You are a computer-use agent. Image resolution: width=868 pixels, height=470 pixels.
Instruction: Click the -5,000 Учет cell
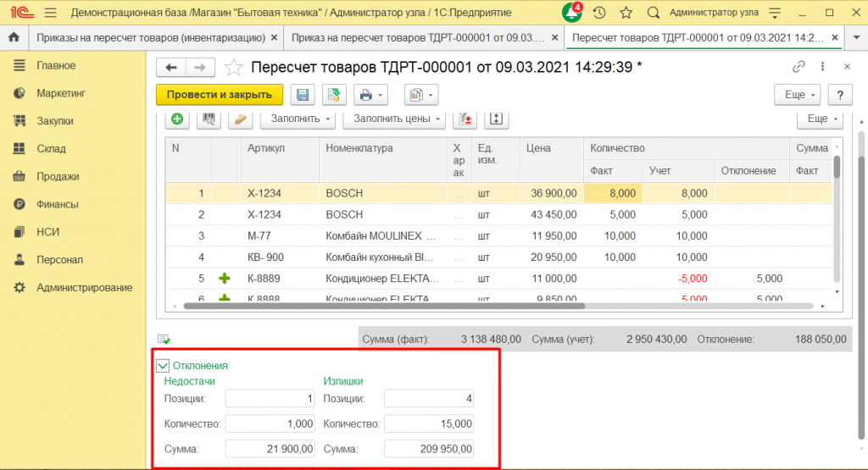pyautogui.click(x=677, y=278)
